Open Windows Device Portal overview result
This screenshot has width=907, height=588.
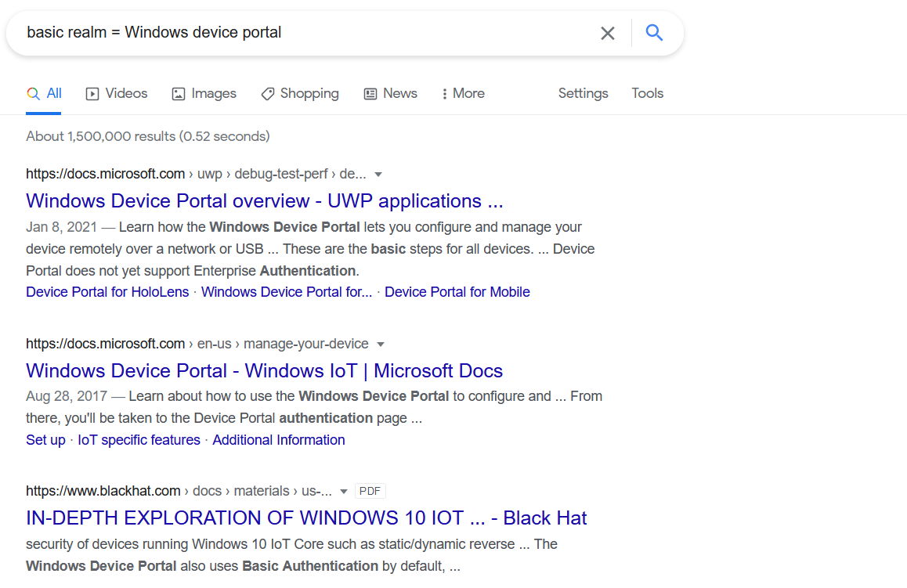click(264, 201)
